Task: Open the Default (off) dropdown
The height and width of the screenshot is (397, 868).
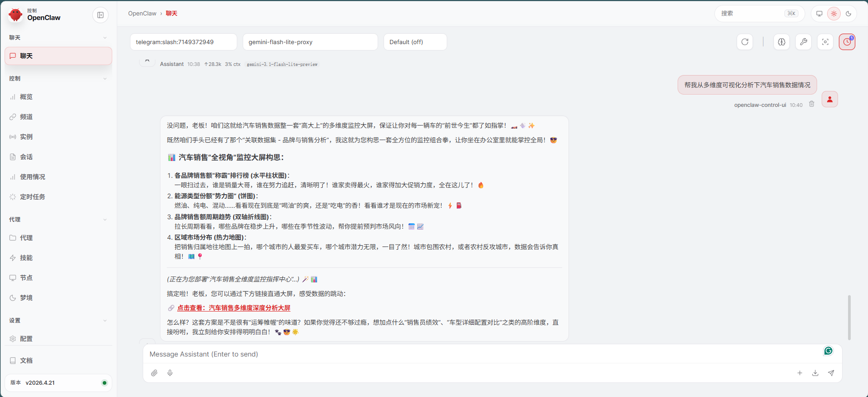Action: [415, 42]
